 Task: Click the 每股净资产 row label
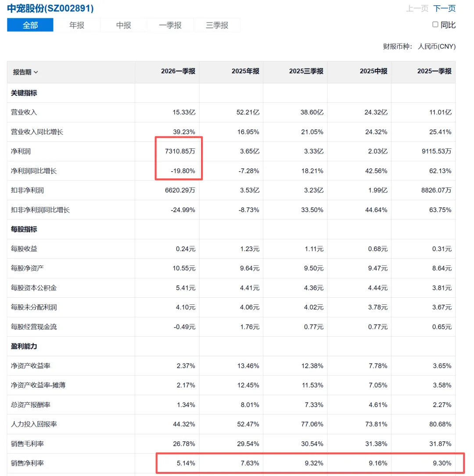click(x=27, y=268)
